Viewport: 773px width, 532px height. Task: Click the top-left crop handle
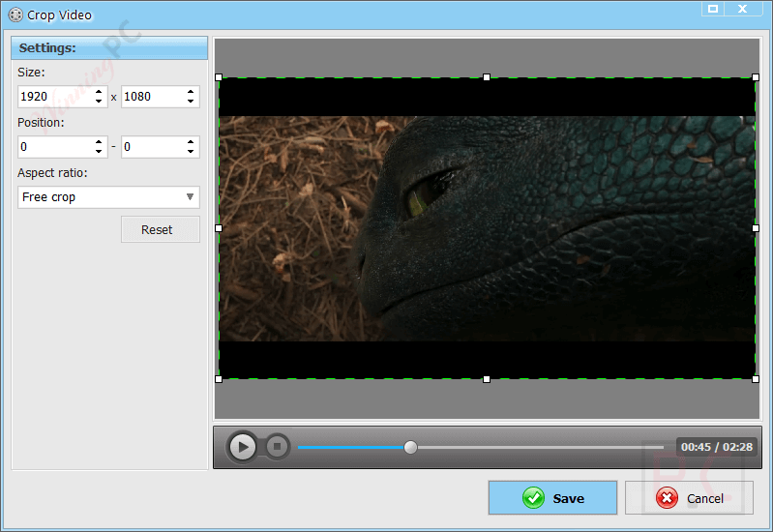219,77
